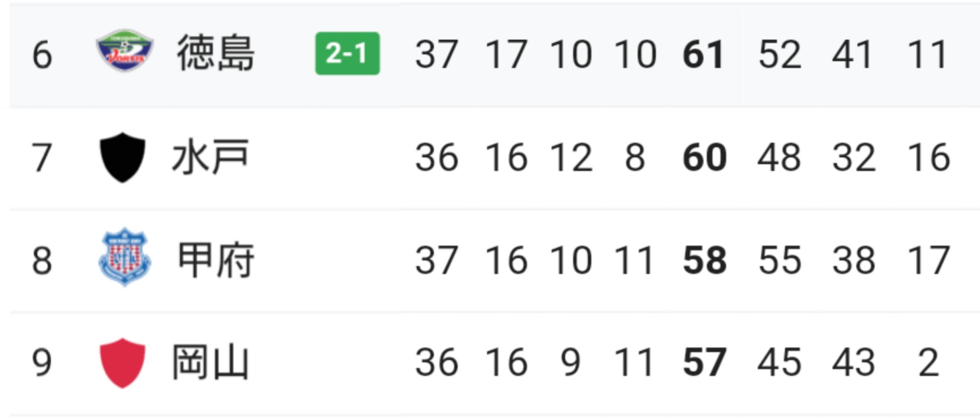Viewport: 980px width, 417px height.
Task: Click the bold 61 points for 徳島
Action: [x=704, y=55]
